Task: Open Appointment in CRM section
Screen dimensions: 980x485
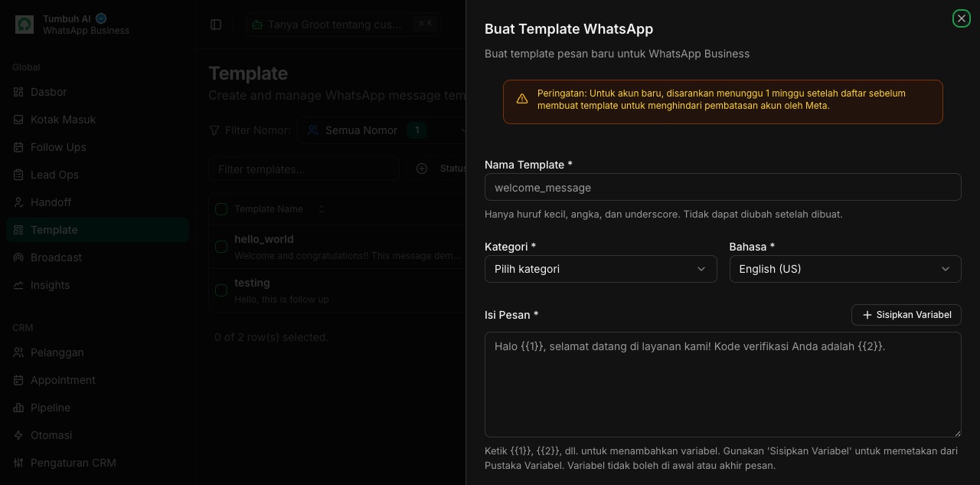Action: 97,380
